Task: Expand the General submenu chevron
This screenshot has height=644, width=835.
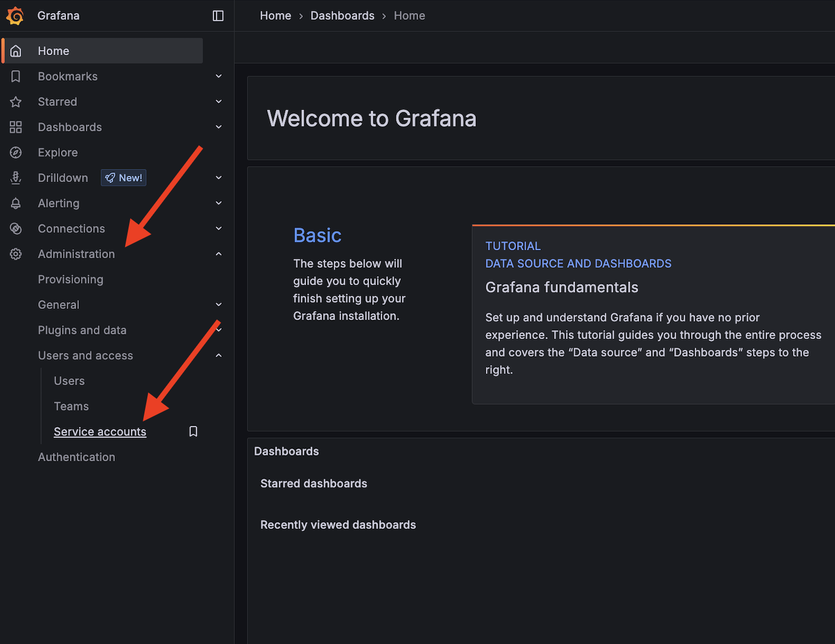Action: (x=218, y=305)
